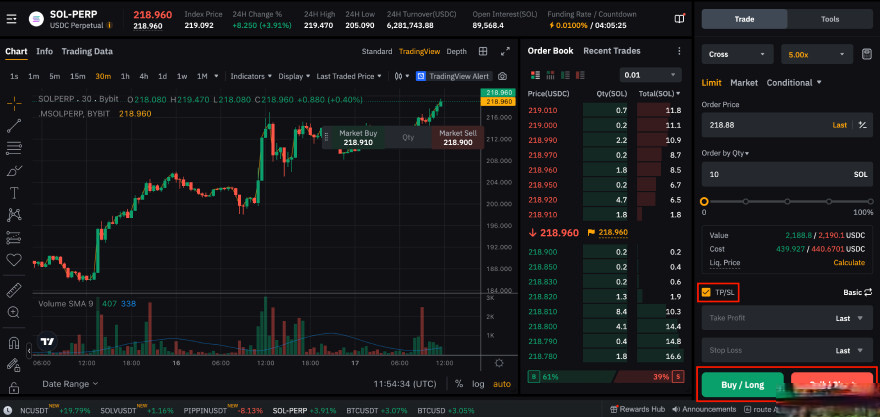Click the 100% point on quantity slider

click(x=870, y=201)
